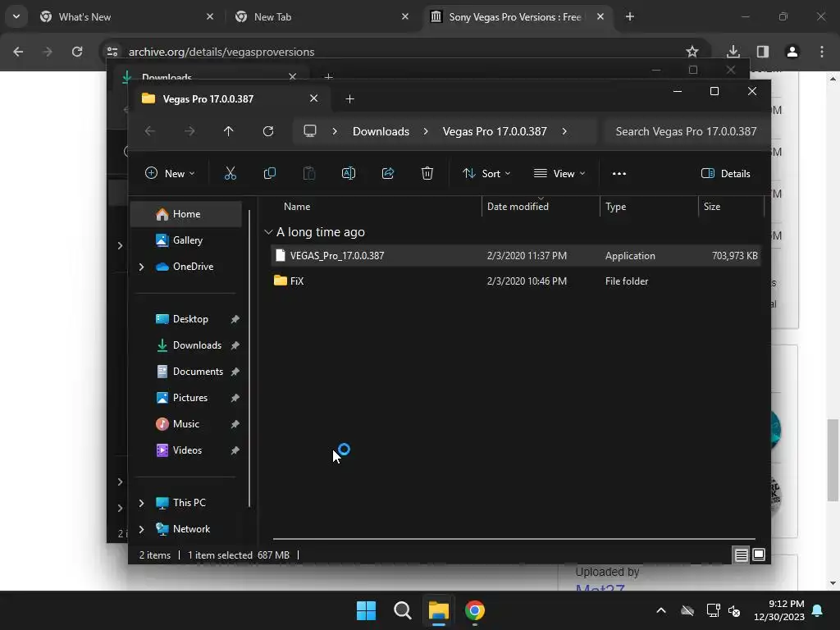840x630 pixels.
Task: Click the Rename icon in Explorer toolbar
Action: [x=348, y=173]
